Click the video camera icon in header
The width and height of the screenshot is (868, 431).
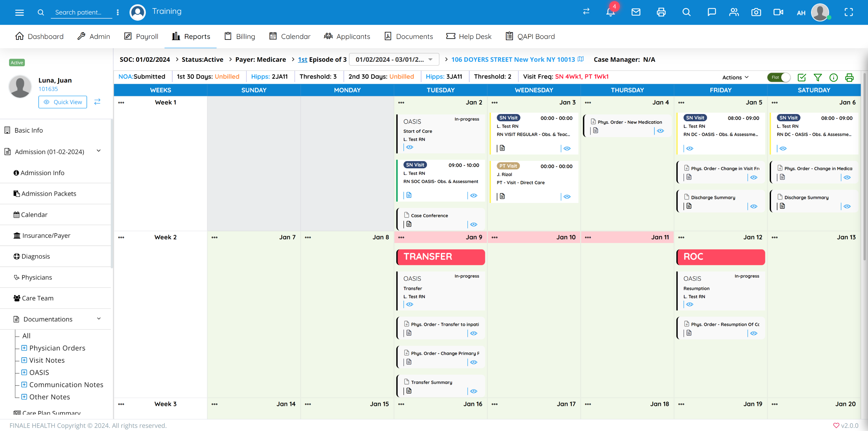tap(778, 12)
